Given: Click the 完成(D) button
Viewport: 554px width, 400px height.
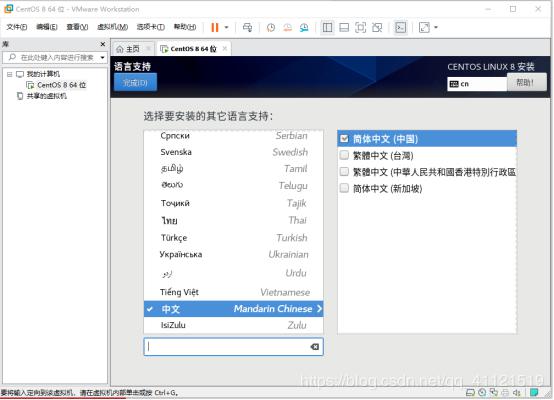Looking at the screenshot, I should click(x=135, y=83).
